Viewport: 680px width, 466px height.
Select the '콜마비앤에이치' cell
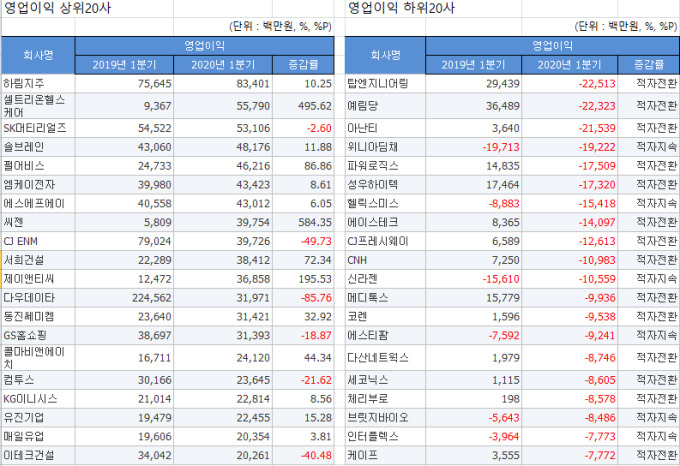click(x=38, y=358)
